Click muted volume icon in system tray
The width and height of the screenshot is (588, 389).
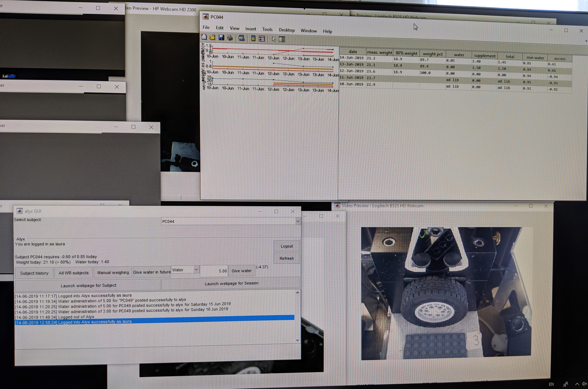pos(584,384)
